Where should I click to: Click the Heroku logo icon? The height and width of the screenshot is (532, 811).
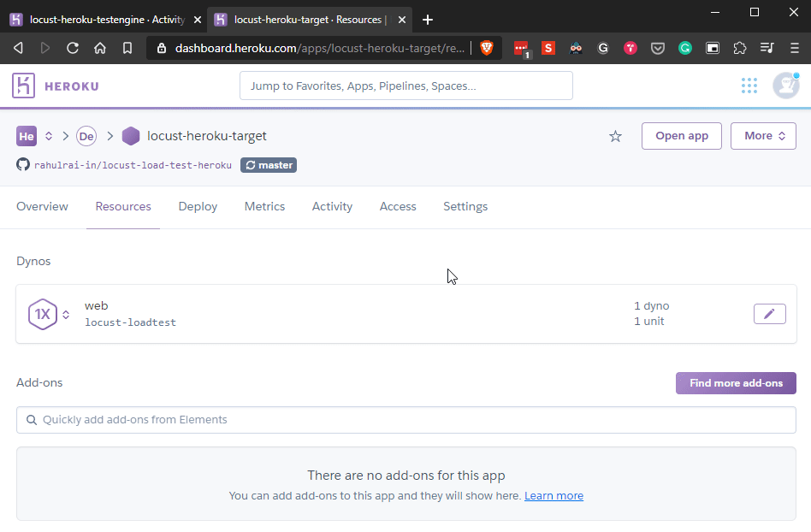(x=23, y=86)
